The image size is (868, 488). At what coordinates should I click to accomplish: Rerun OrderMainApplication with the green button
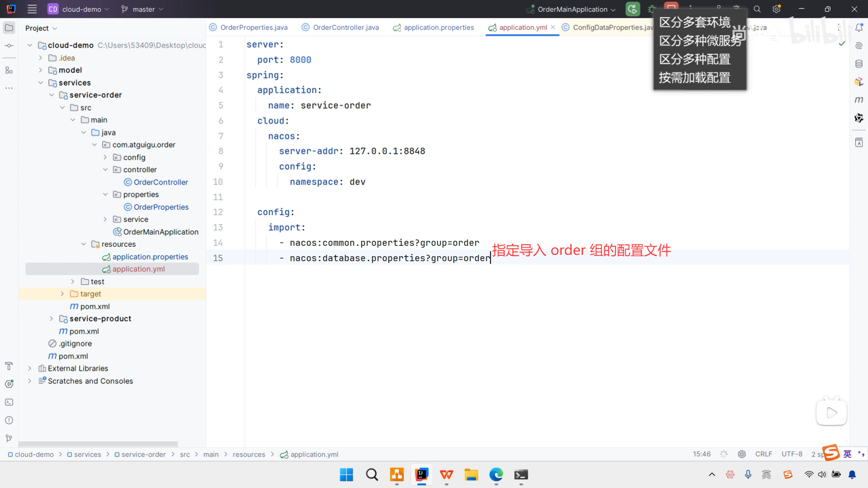(632, 9)
